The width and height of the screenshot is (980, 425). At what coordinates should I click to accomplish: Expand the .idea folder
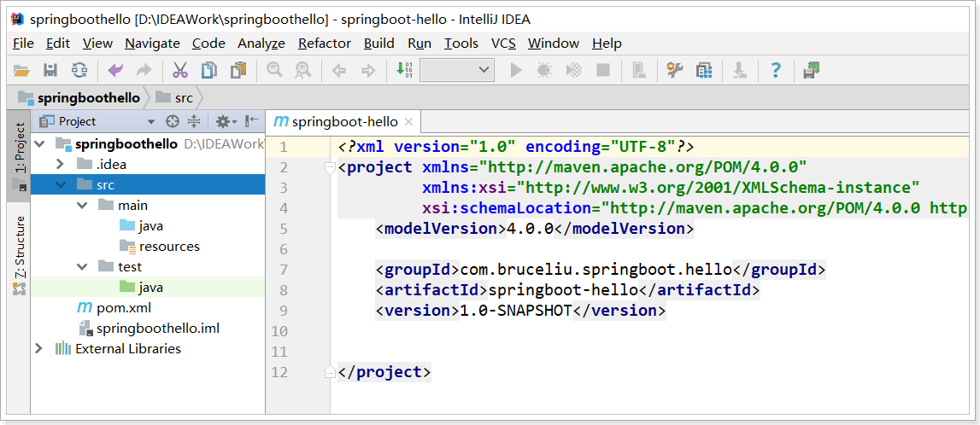click(x=61, y=164)
